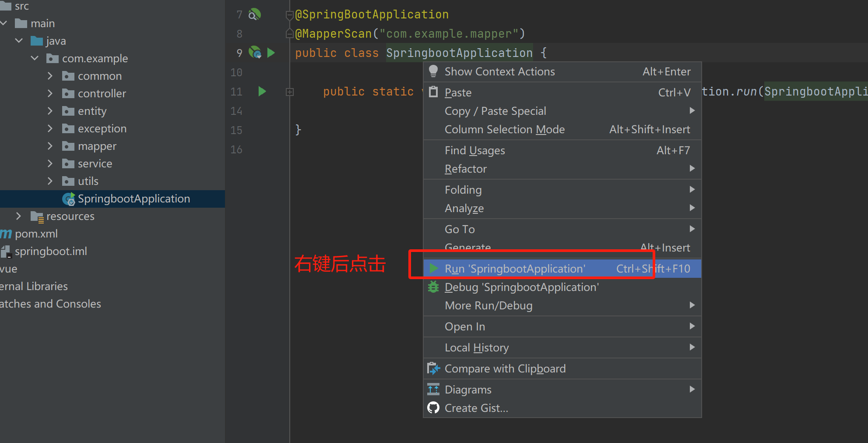This screenshot has width=868, height=443.
Task: Select pom.xml in the project tree
Action: [112, 234]
